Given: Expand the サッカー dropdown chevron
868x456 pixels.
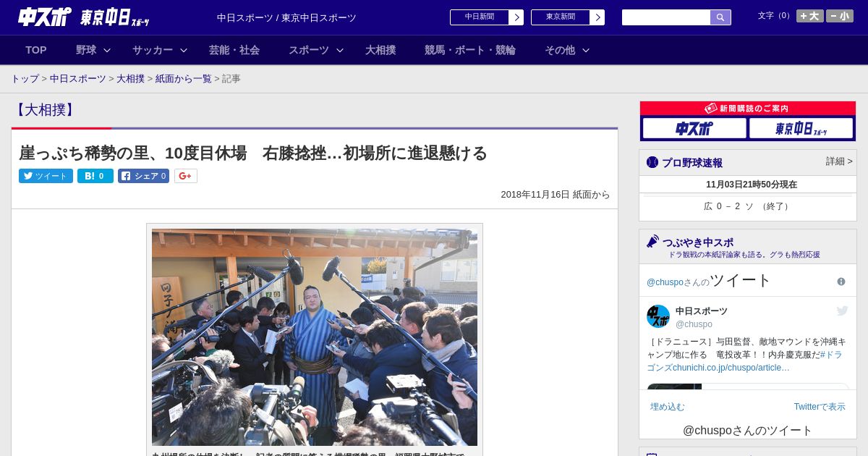Looking at the screenshot, I should [184, 50].
